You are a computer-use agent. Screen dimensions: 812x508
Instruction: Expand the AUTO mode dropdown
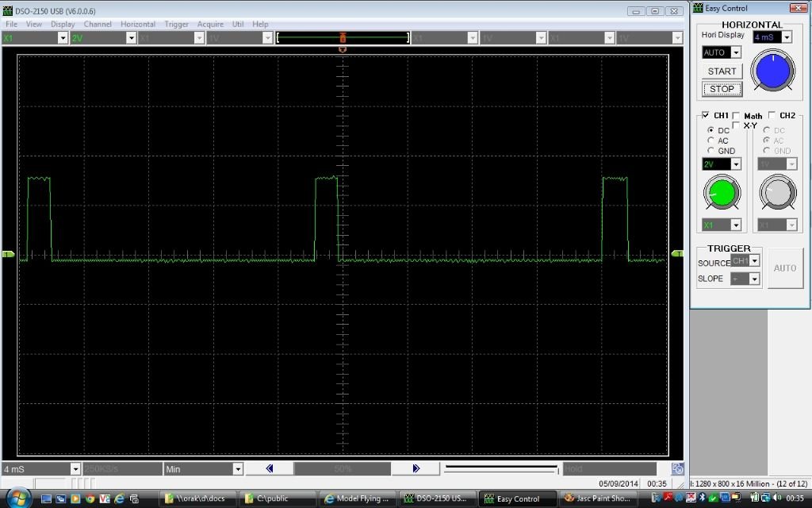(736, 52)
